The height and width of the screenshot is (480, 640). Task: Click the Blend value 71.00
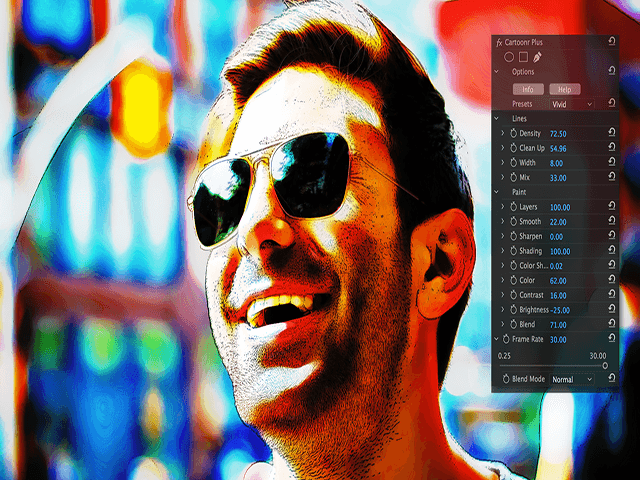click(x=558, y=325)
